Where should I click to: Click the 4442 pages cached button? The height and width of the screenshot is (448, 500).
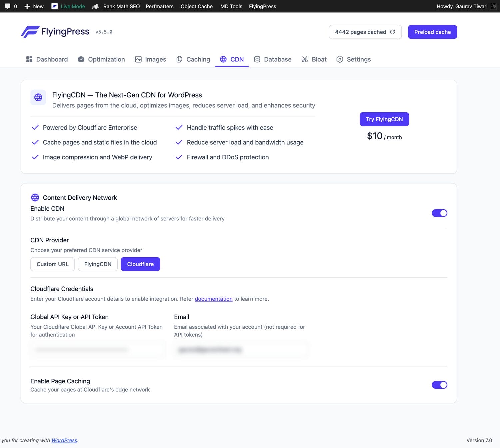point(365,32)
